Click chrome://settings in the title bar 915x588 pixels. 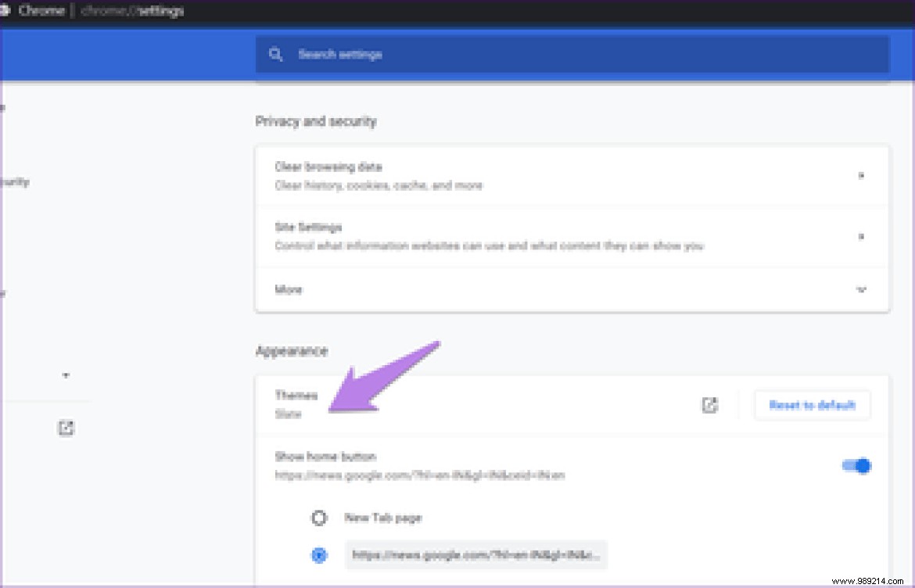[x=133, y=10]
